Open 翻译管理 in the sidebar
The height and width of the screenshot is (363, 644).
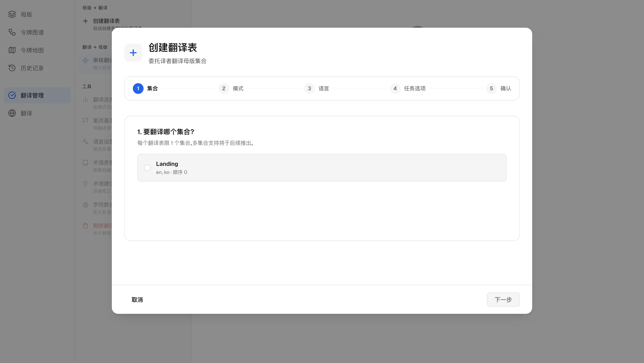[37, 95]
